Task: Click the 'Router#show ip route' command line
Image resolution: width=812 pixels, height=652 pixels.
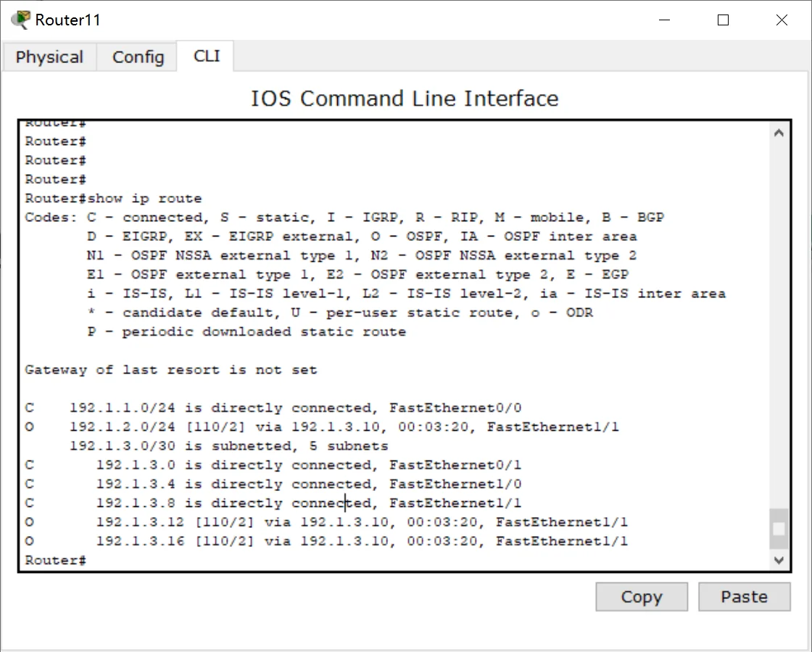Action: pos(113,198)
